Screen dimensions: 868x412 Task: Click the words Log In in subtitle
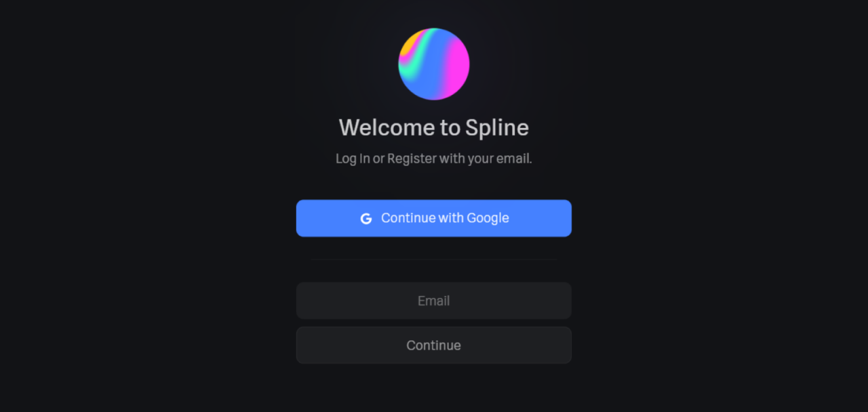[x=353, y=159]
